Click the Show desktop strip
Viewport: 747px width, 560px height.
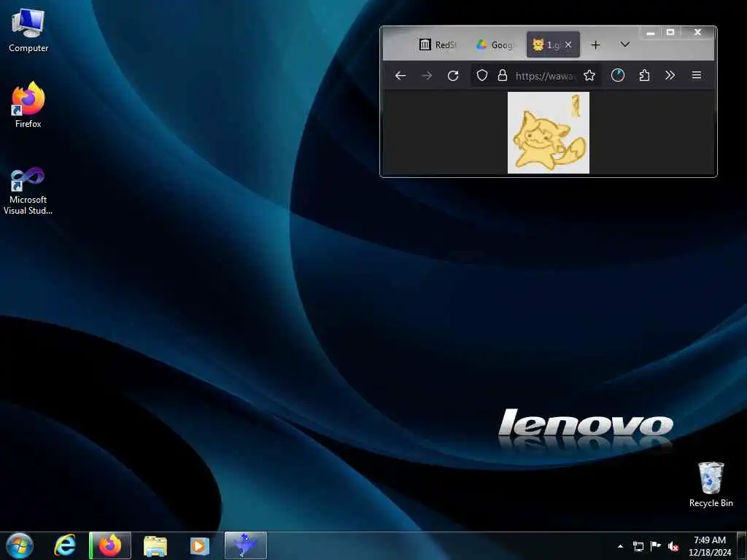tap(742, 545)
